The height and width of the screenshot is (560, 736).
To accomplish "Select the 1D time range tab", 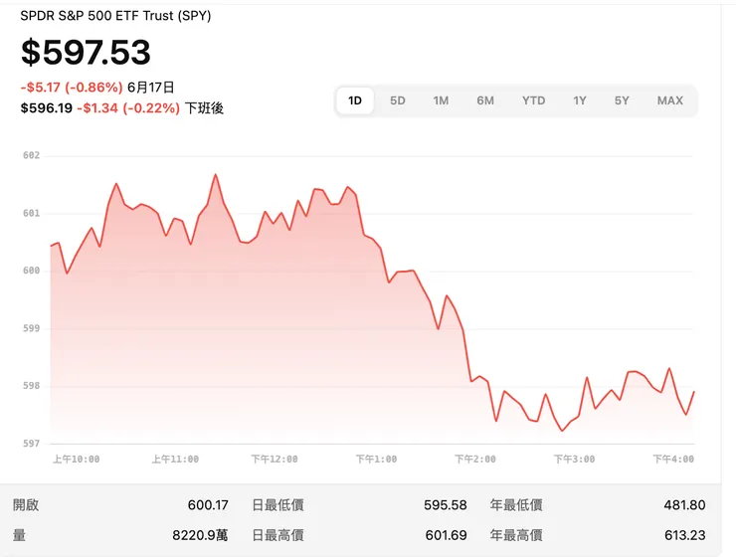I will 355,100.
